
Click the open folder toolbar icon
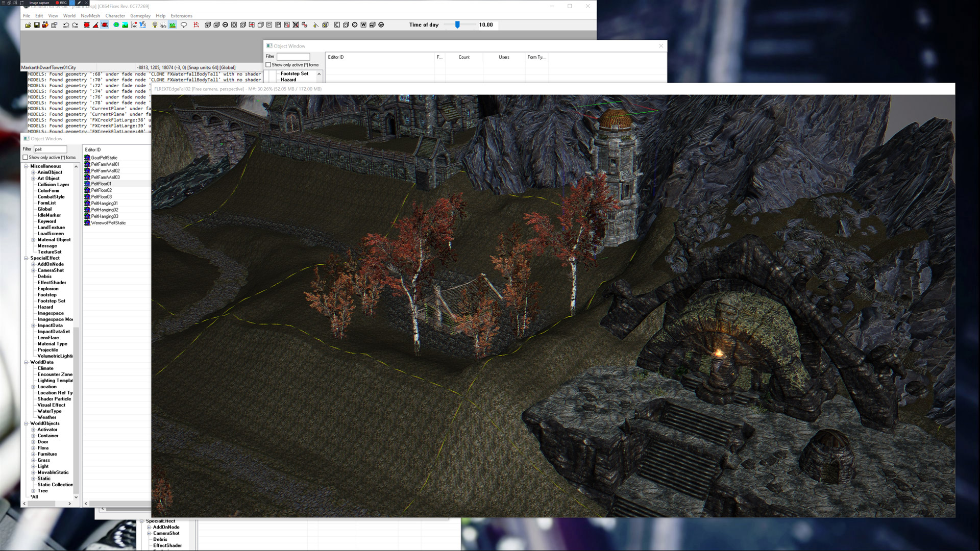pos(28,25)
